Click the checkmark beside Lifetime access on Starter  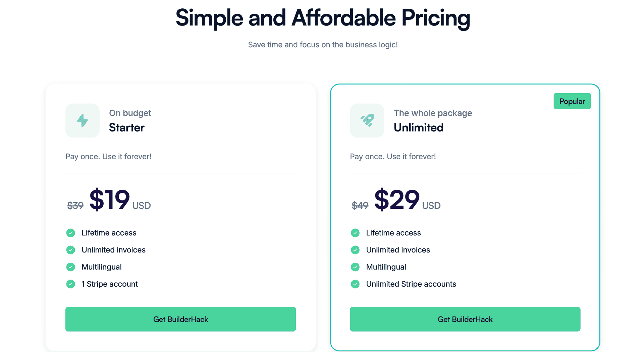[x=70, y=233]
